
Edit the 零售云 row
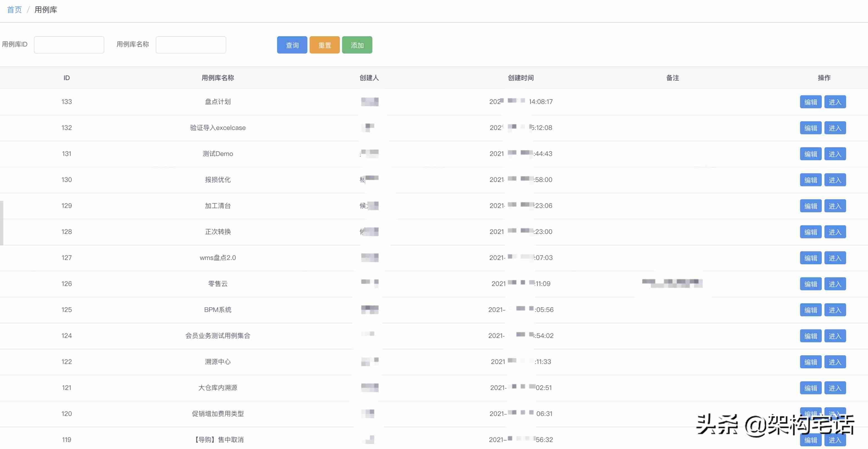(x=811, y=284)
